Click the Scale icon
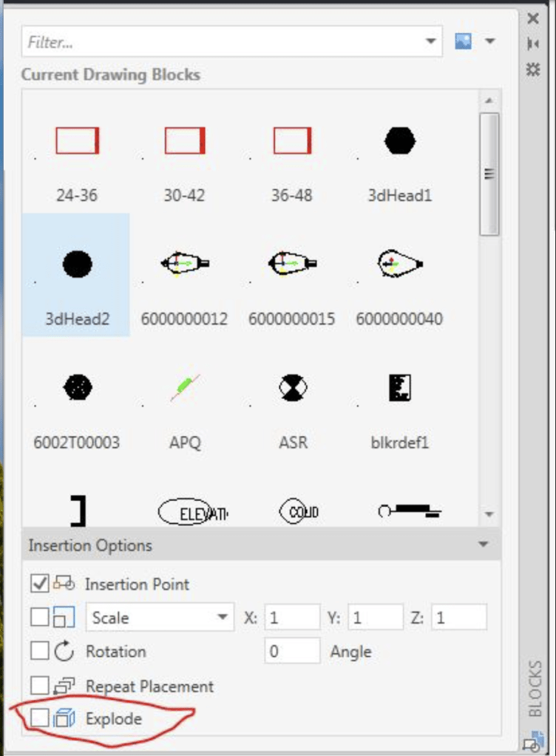 click(x=64, y=617)
